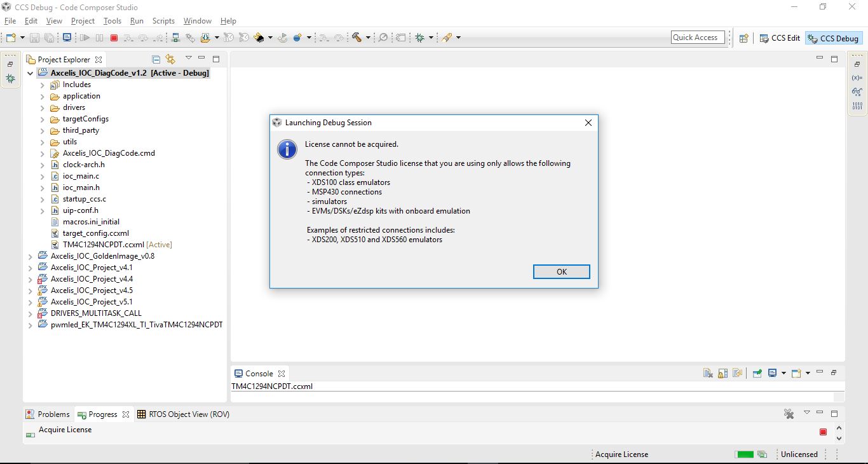Click the Remove All Finished Operations icon in Progress
The image size is (868, 464).
[x=789, y=414]
